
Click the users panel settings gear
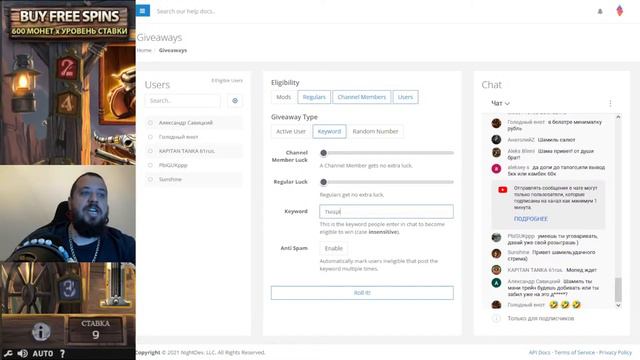(x=235, y=100)
